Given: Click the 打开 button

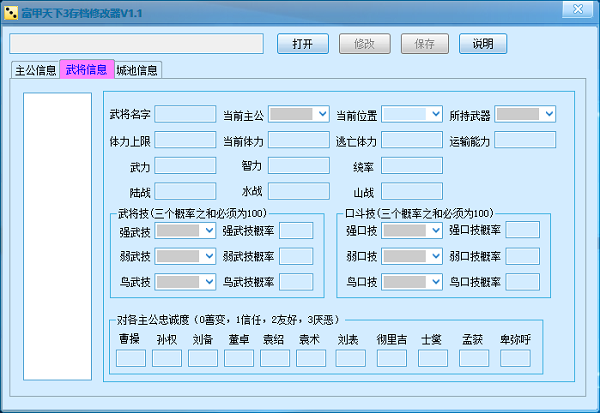Looking at the screenshot, I should [303, 44].
